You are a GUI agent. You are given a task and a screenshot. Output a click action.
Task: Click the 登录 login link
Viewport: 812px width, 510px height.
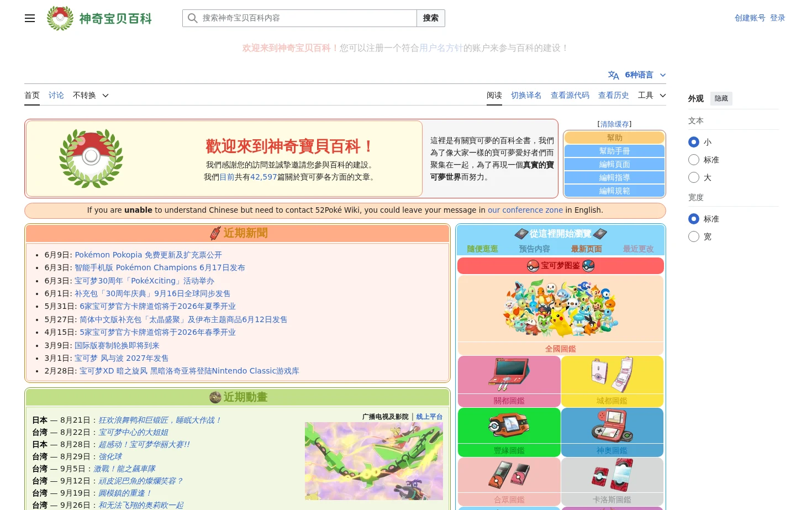[778, 18]
